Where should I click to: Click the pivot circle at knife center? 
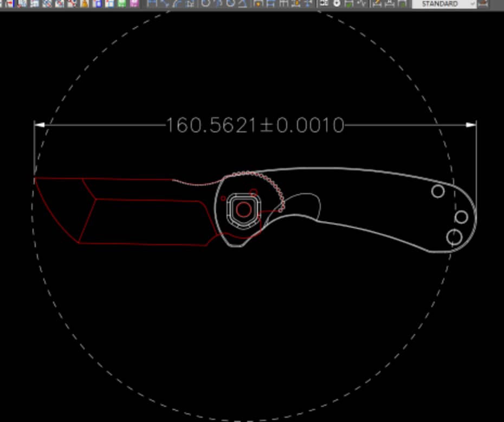point(244,210)
